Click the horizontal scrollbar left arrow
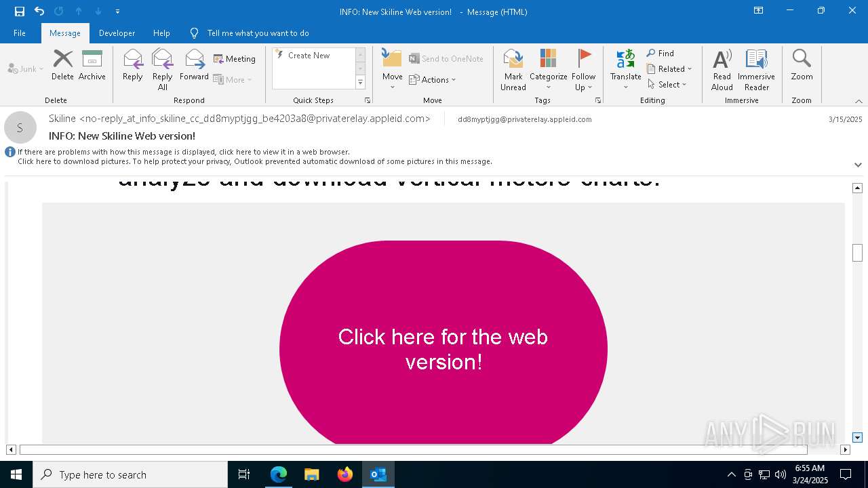 pos(11,449)
